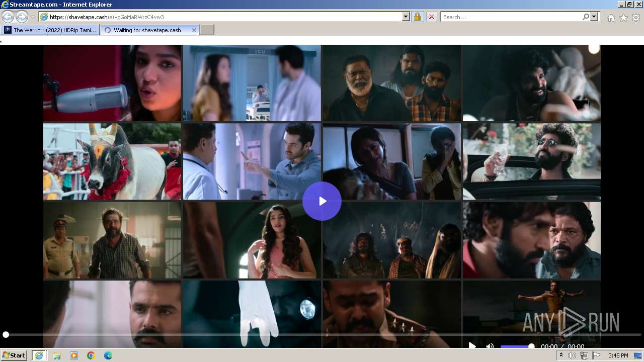Click the 3:45 PM clock
Screen dimensions: 644x362
pyautogui.click(x=618, y=355)
